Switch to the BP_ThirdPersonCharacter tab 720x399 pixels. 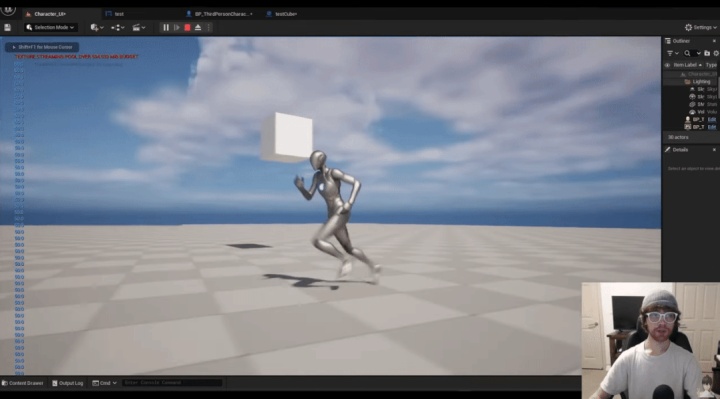[x=220, y=14]
